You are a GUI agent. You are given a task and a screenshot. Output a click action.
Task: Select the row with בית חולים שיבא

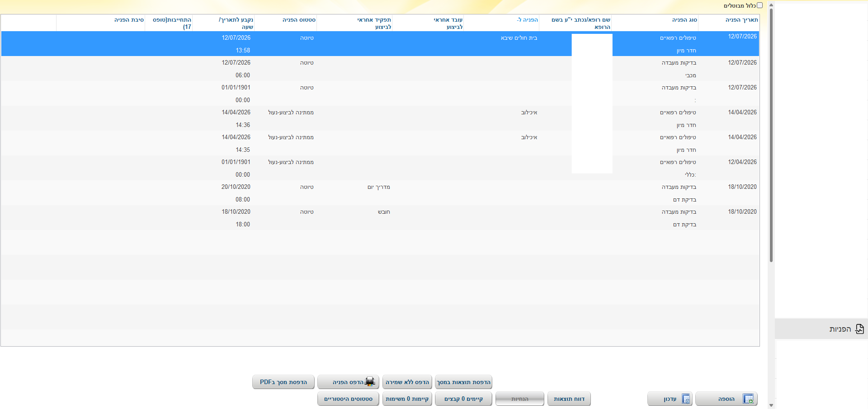click(x=380, y=44)
